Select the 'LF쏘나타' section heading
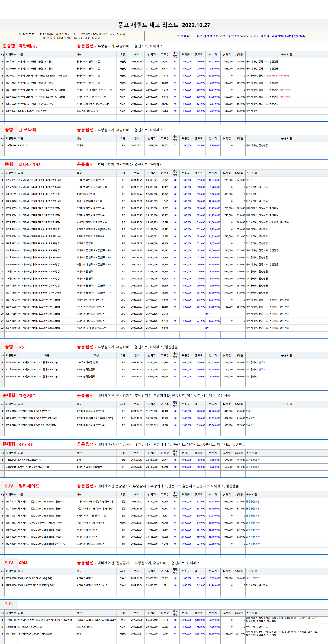This screenshot has height=644, width=328. (x=27, y=130)
